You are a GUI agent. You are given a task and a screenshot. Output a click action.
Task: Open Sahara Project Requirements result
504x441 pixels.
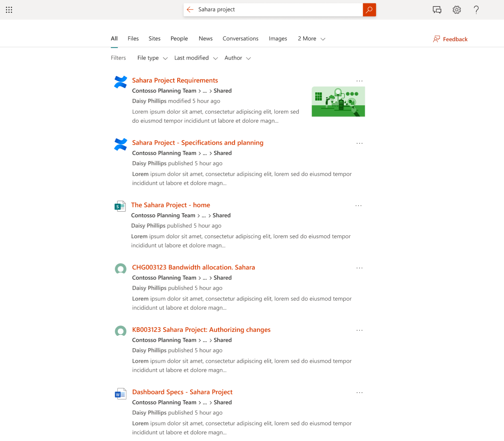[175, 80]
